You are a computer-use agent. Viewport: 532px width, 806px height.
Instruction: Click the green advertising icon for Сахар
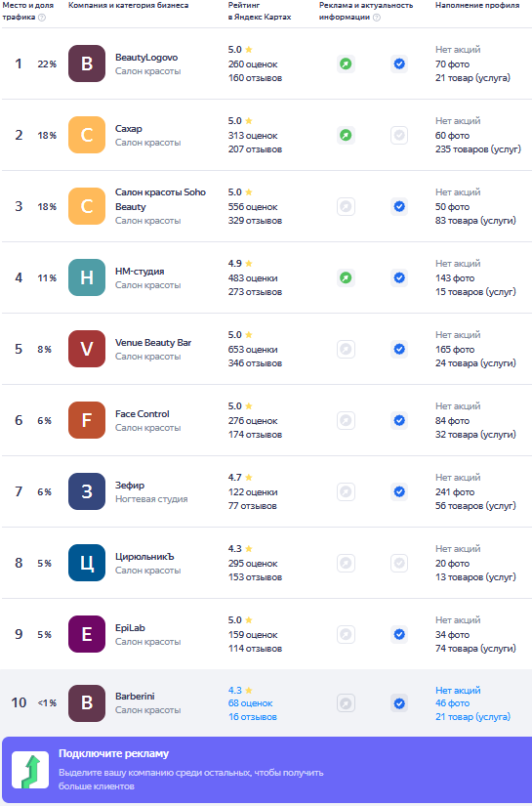point(347,135)
